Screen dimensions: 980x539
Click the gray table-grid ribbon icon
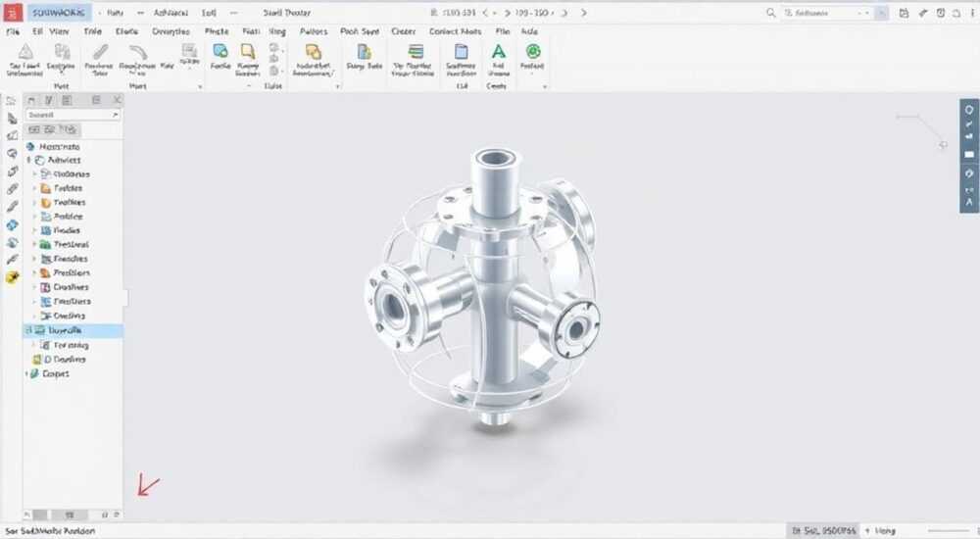click(189, 50)
